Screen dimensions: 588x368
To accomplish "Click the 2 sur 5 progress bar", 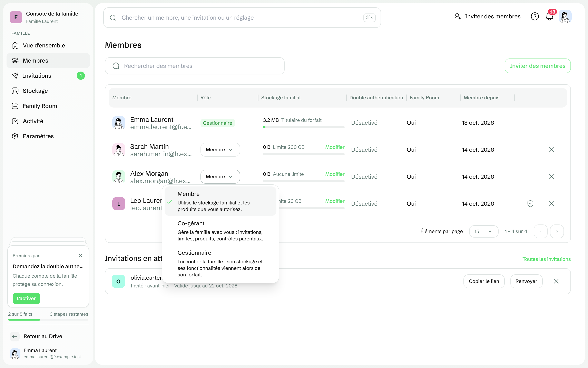I will click(48, 320).
